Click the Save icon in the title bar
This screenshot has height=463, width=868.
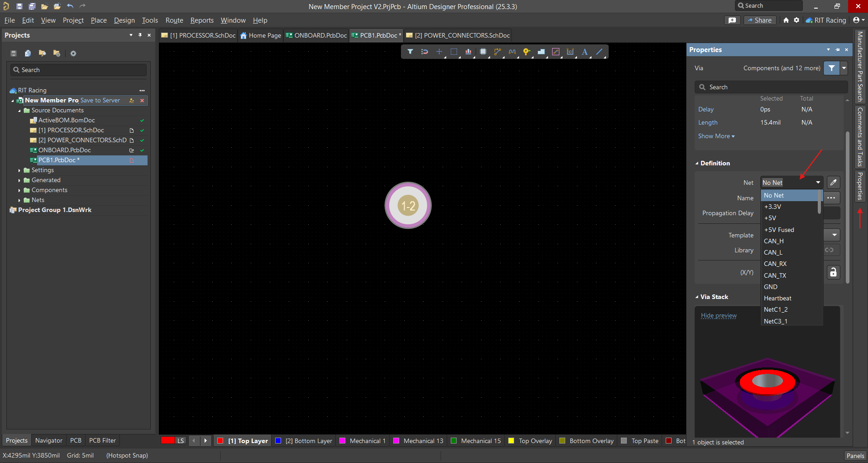19,6
